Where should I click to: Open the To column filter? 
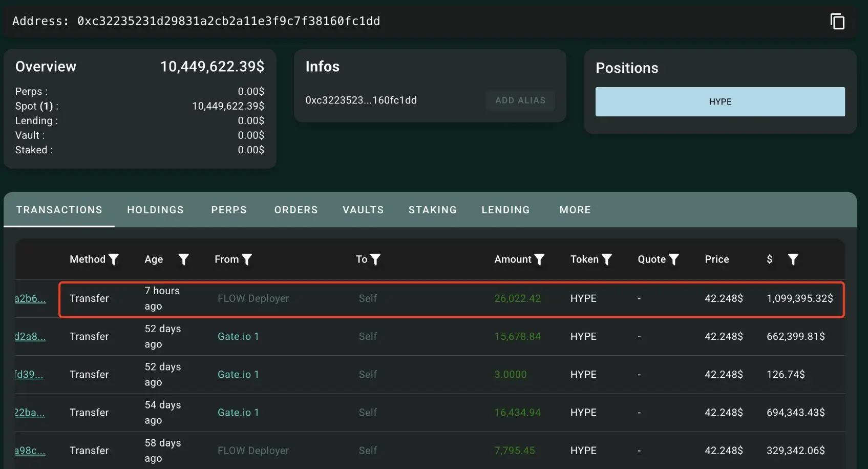375,259
